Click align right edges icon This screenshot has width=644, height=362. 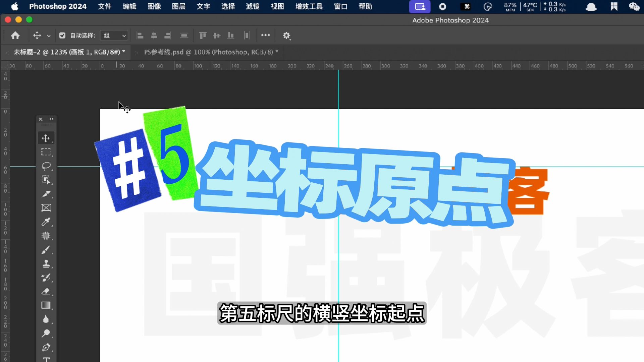pyautogui.click(x=168, y=35)
